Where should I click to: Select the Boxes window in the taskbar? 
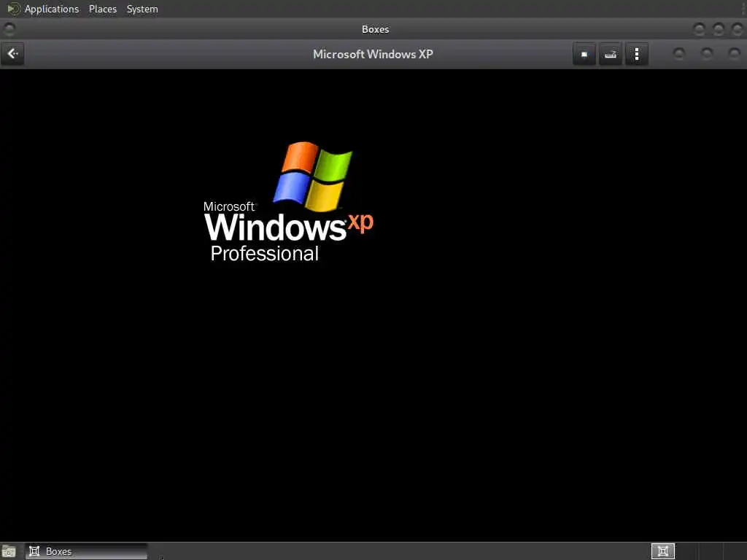(x=87, y=551)
